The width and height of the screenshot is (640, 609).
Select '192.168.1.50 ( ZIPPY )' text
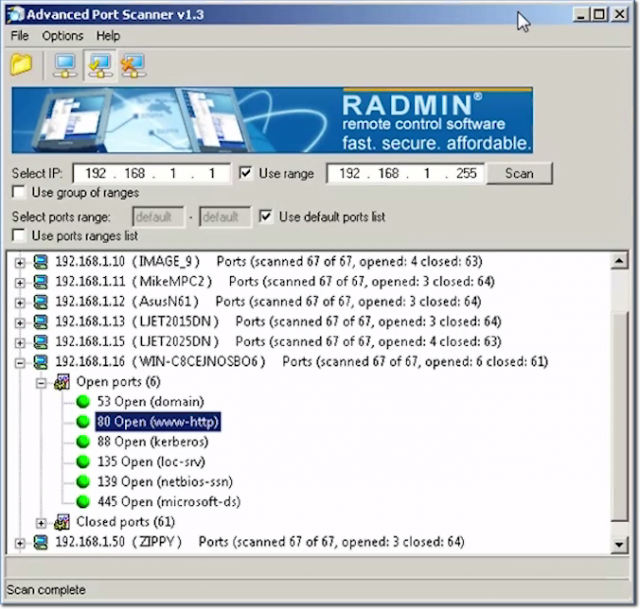[118, 542]
